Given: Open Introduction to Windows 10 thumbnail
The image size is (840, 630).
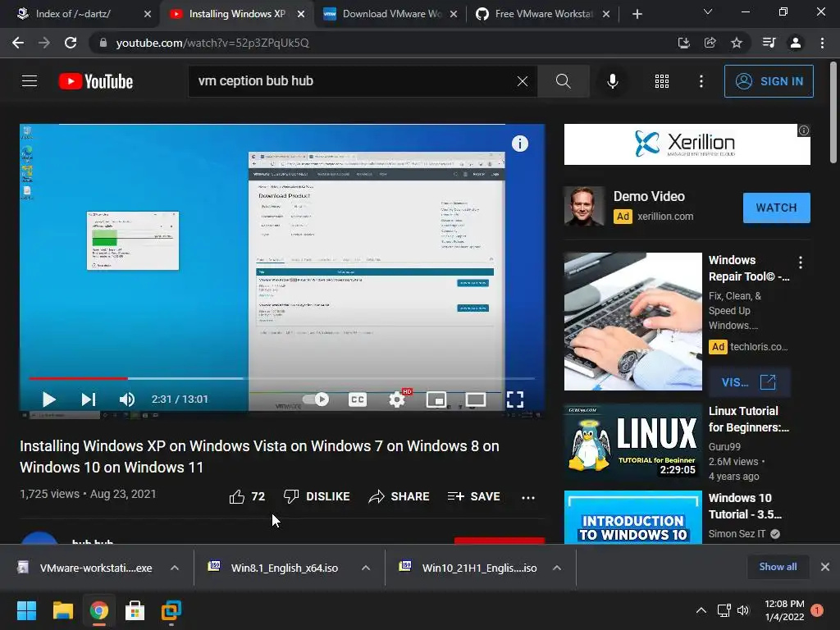Looking at the screenshot, I should [632, 518].
